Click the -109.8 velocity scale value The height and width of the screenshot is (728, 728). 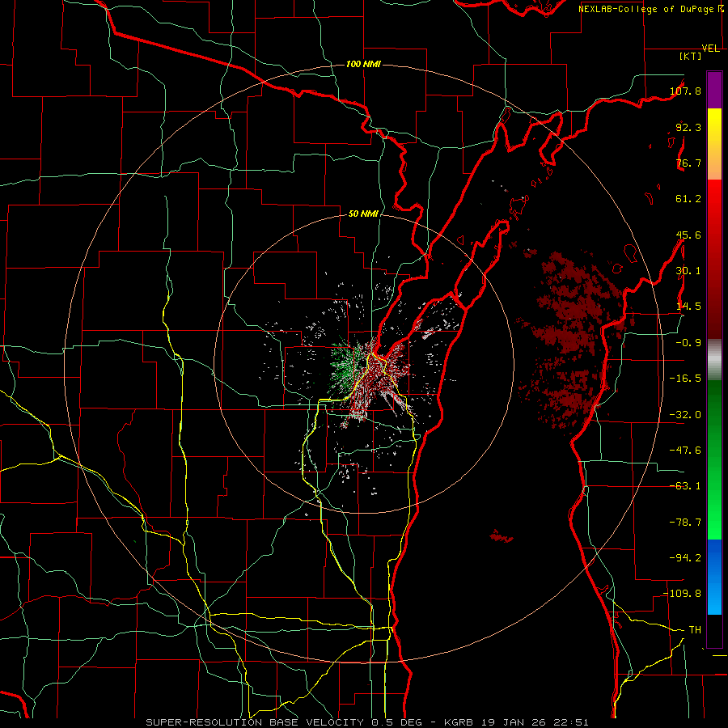(683, 594)
